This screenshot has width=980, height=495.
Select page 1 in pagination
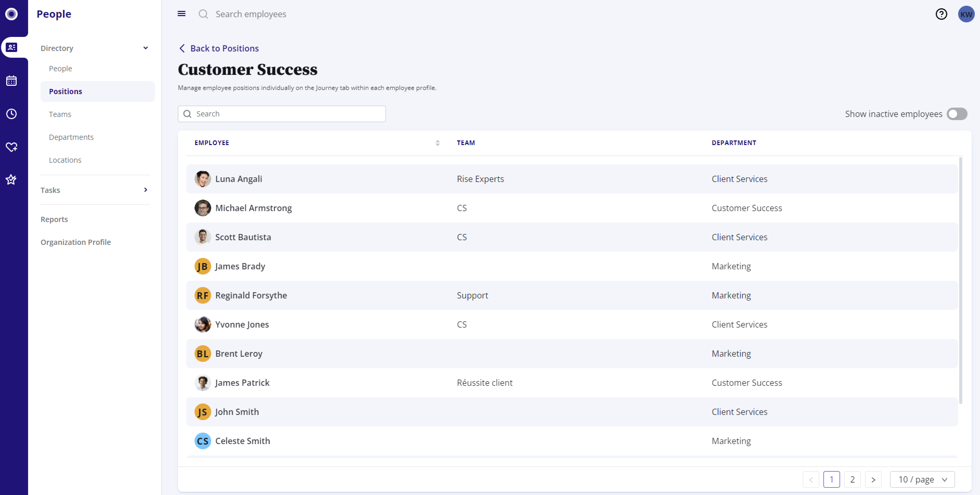[x=832, y=479]
